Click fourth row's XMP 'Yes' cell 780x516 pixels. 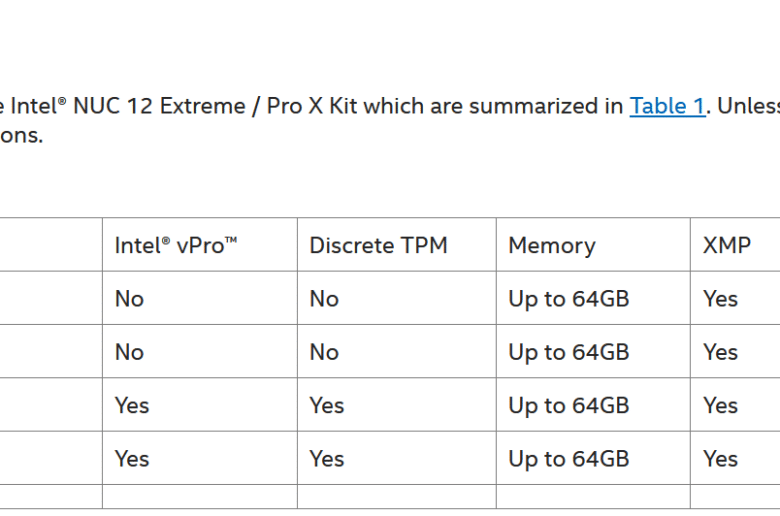[x=735, y=458]
